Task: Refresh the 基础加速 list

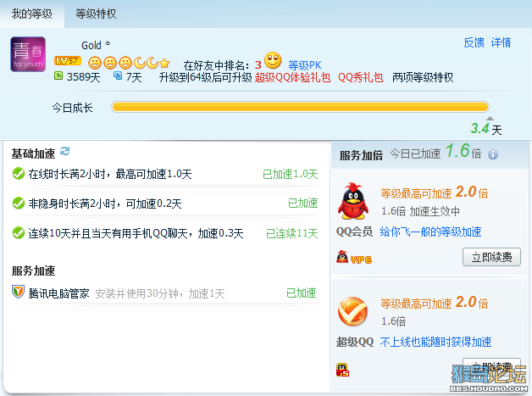Action: (x=64, y=151)
